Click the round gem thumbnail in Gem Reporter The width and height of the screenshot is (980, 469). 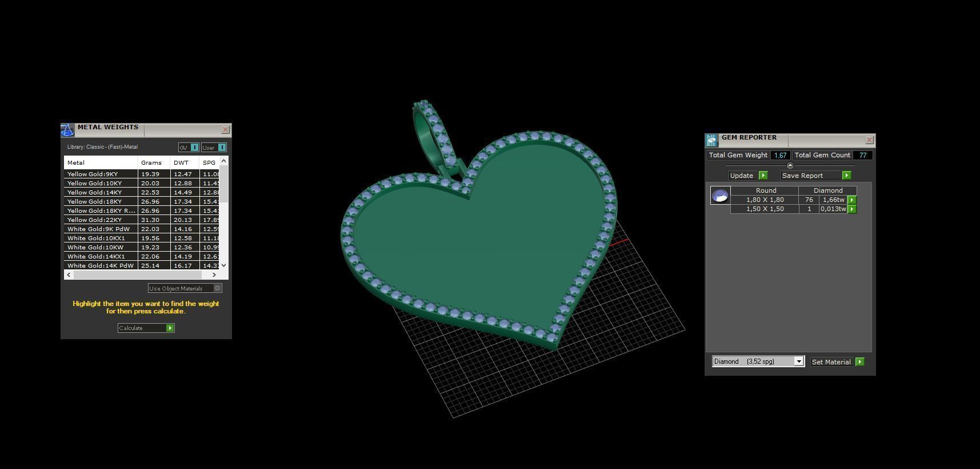[x=720, y=195]
